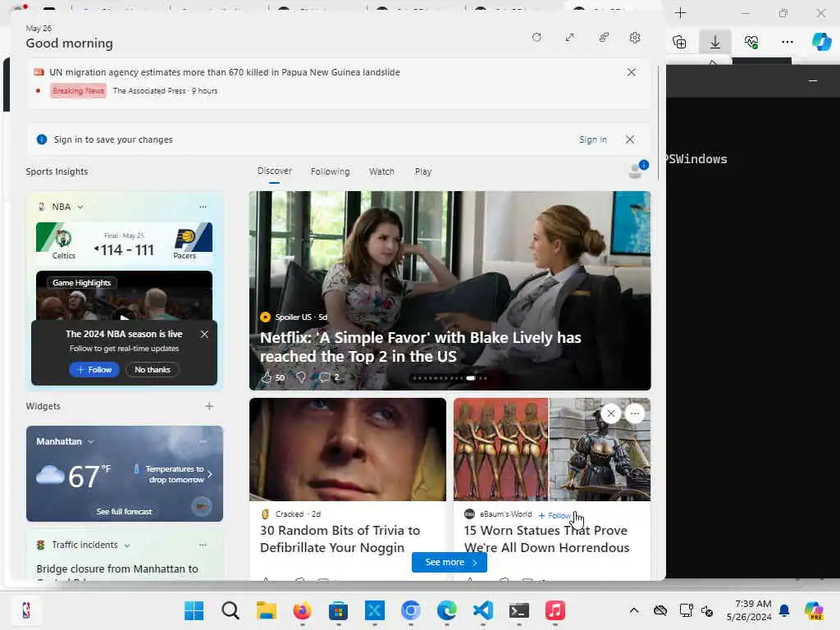
Task: Open the temperatures drop tomorrow chevron
Action: click(209, 474)
